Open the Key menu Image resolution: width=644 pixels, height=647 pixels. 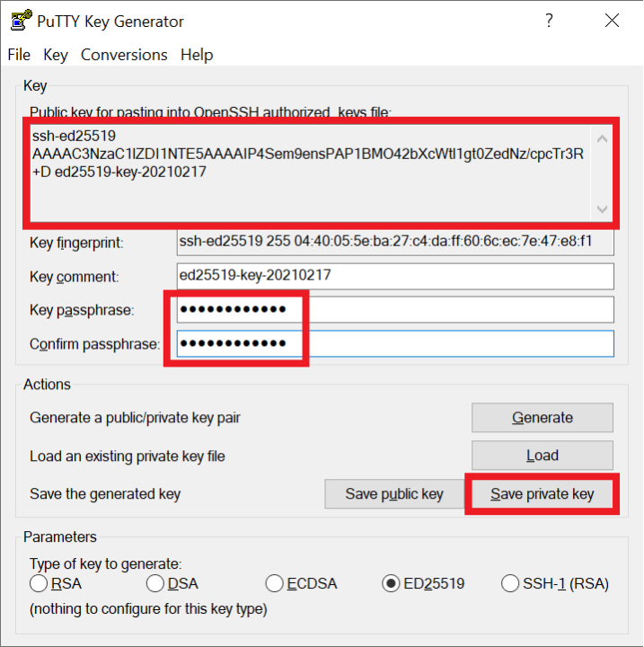point(56,55)
